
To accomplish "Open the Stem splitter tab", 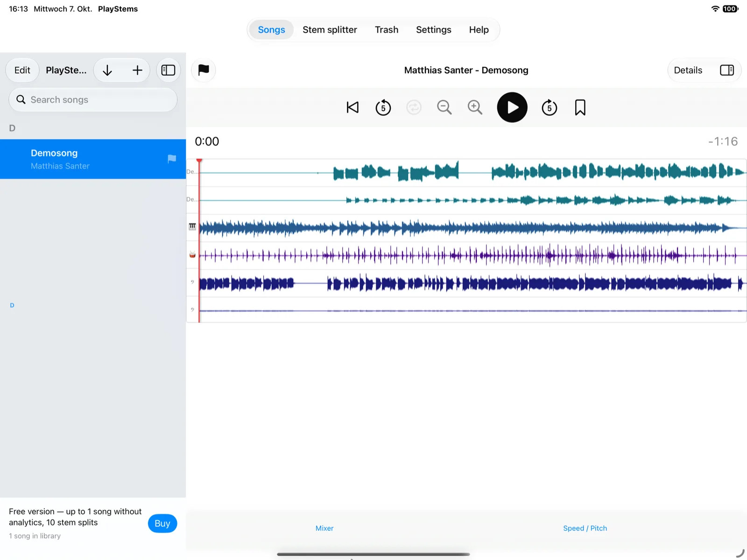I will pyautogui.click(x=330, y=29).
